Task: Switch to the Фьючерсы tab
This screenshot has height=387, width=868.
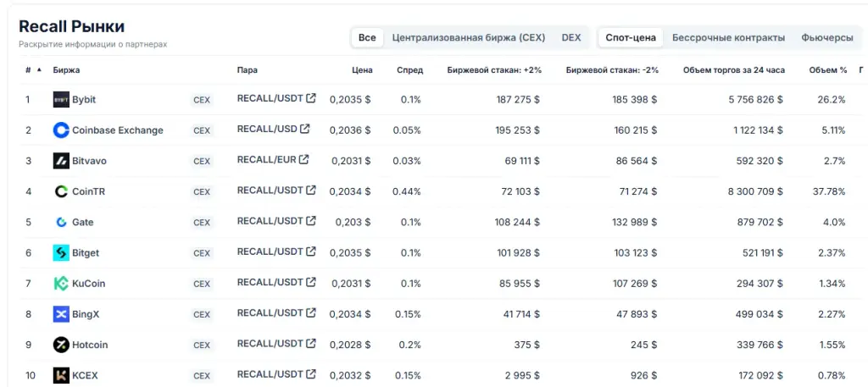Action: pos(827,37)
